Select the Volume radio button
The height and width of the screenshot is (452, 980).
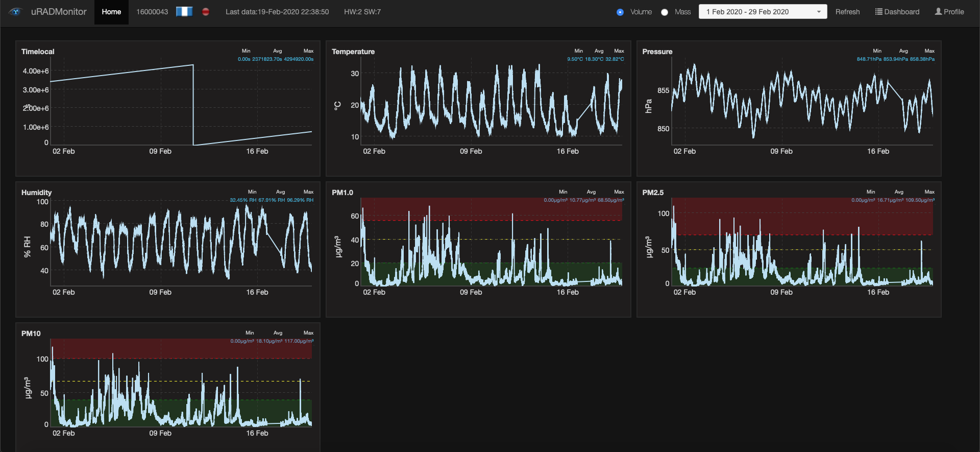pos(620,12)
